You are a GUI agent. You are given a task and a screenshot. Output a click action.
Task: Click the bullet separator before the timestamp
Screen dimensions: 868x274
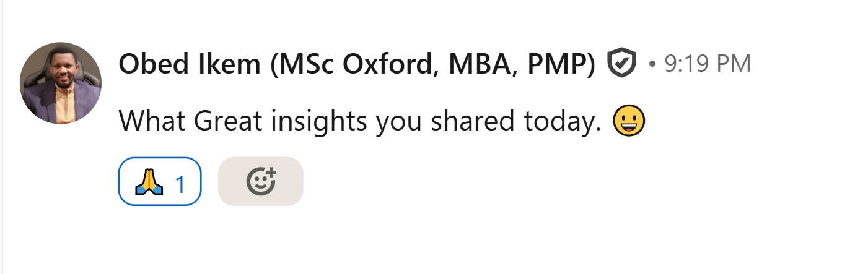[x=652, y=64]
